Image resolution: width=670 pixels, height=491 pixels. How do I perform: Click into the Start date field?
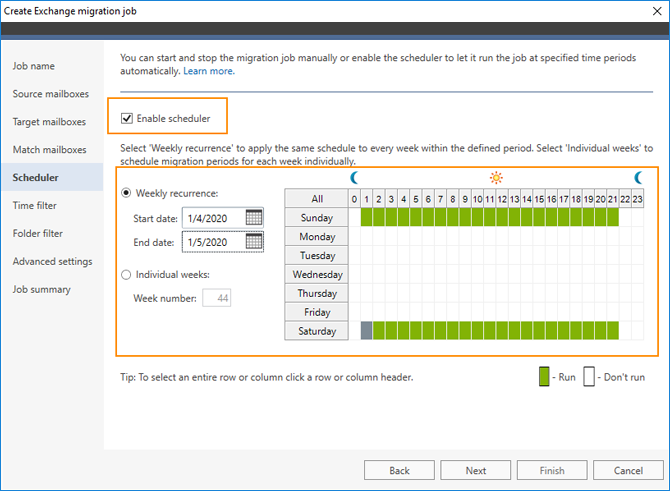click(x=214, y=218)
